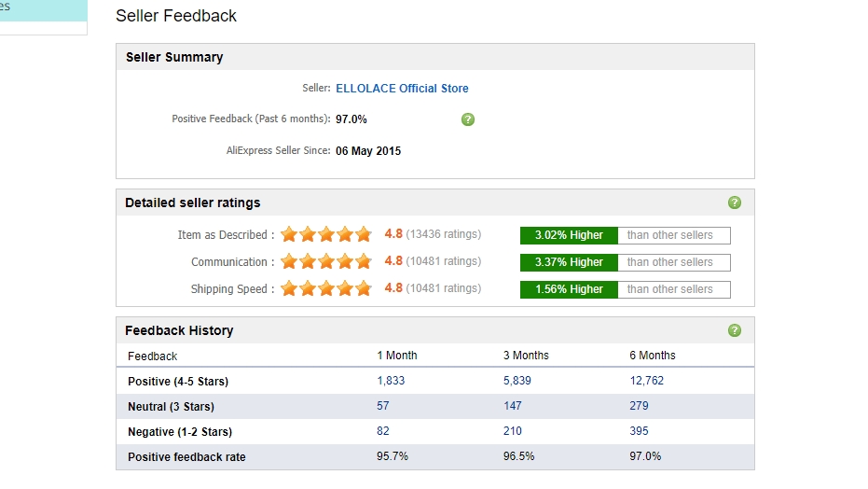This screenshot has width=868, height=489.
Task: Click the Item as Described star rating
Action: 326,235
